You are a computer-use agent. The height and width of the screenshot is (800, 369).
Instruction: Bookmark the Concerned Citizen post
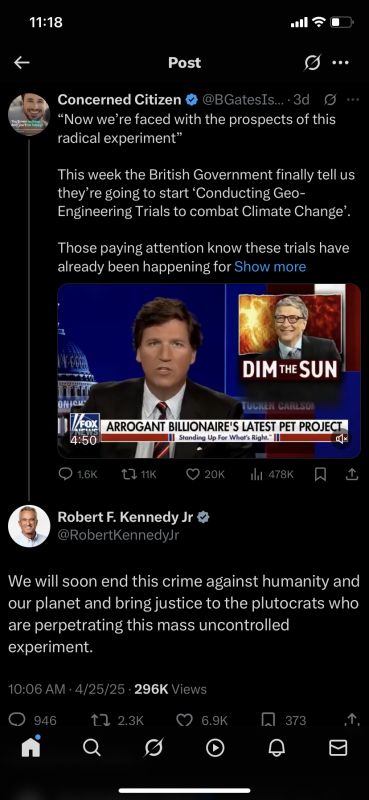point(320,474)
